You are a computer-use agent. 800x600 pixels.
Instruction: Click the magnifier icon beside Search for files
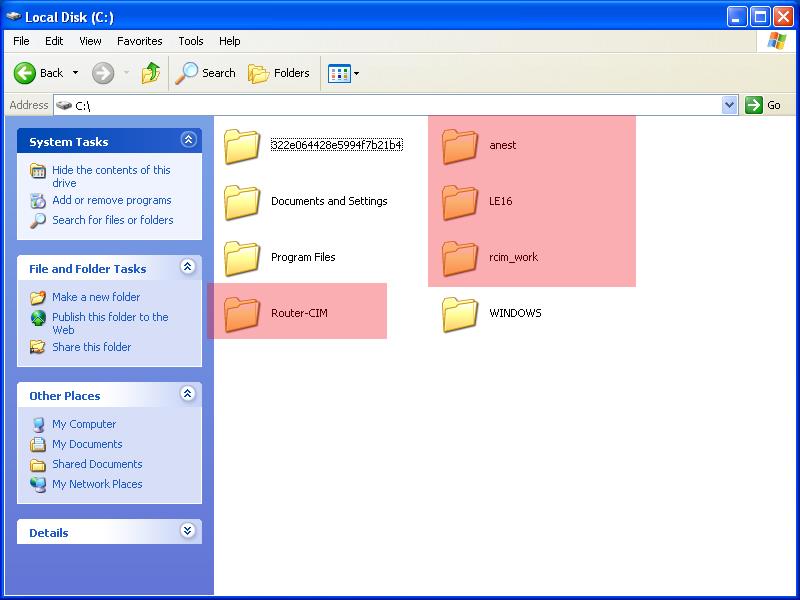[x=38, y=220]
